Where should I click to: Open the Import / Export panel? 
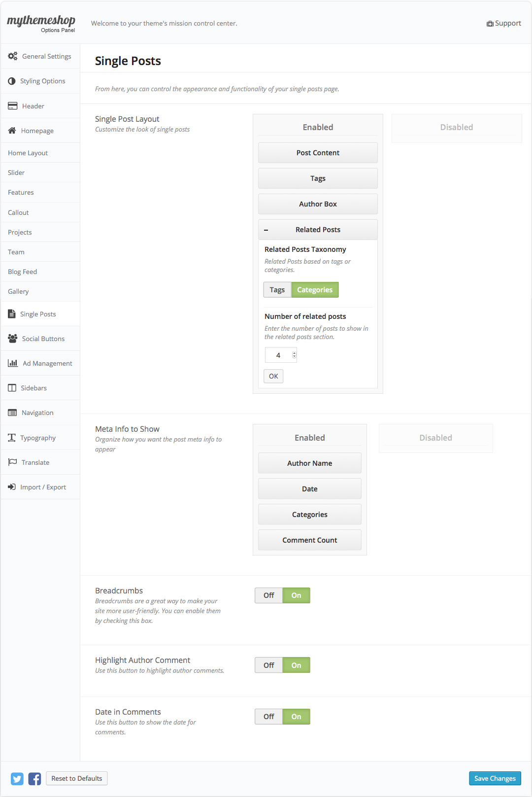point(43,486)
